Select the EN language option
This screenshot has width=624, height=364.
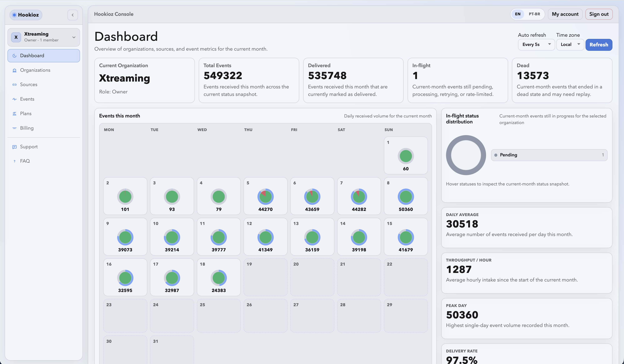coord(517,14)
